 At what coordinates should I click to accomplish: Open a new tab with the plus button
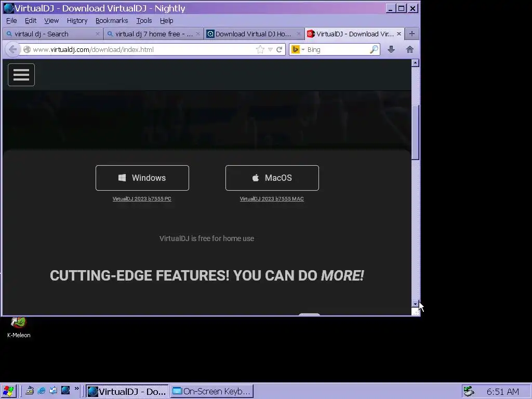[411, 34]
